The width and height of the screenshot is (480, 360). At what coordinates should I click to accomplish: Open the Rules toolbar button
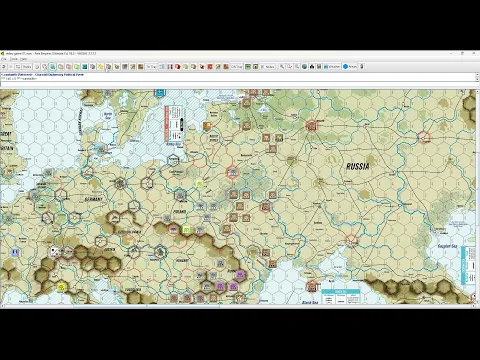27,67
